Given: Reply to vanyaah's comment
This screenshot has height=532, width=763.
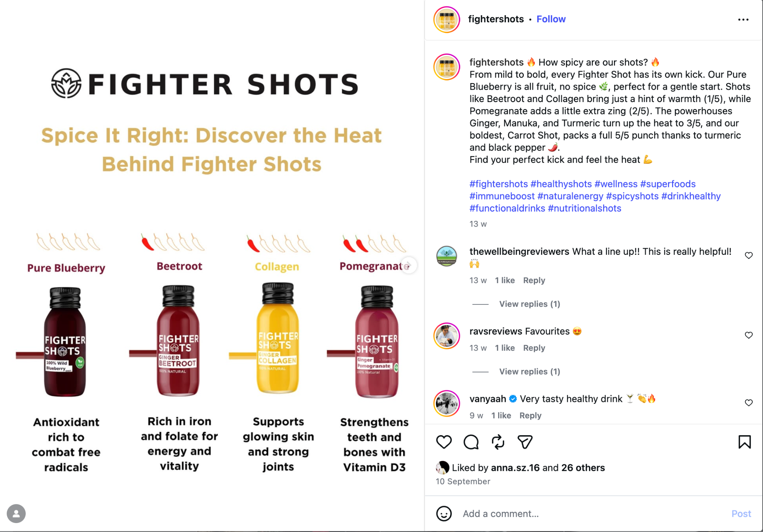Looking at the screenshot, I should [x=530, y=415].
